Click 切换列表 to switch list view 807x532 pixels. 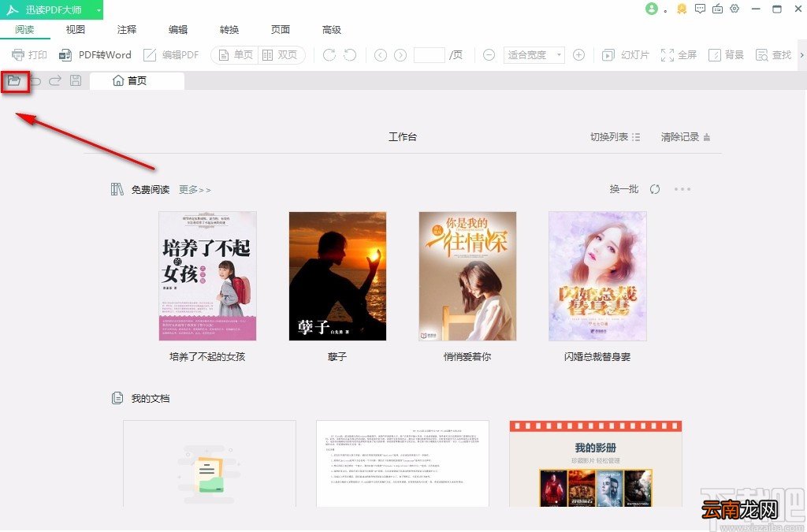615,137
